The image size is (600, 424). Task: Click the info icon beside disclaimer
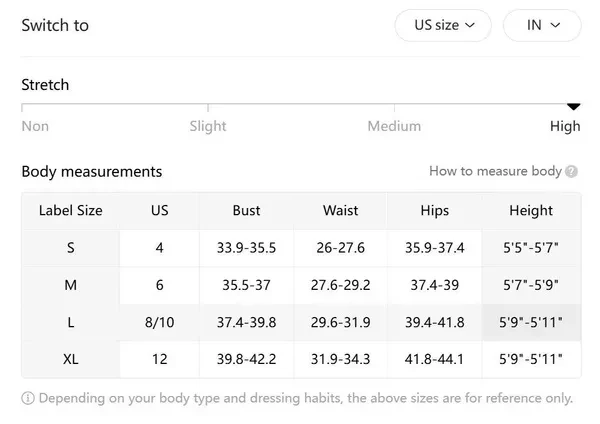(27, 398)
